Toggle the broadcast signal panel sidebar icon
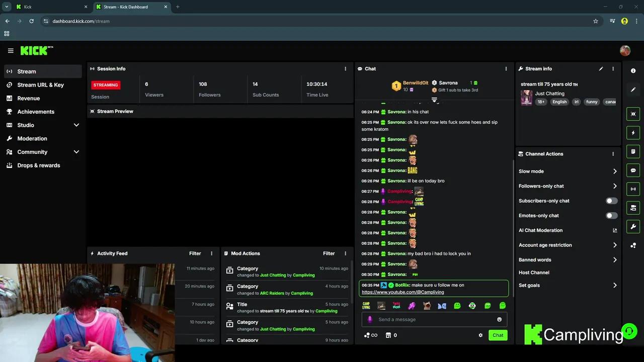This screenshot has height=362, width=644. [x=633, y=189]
